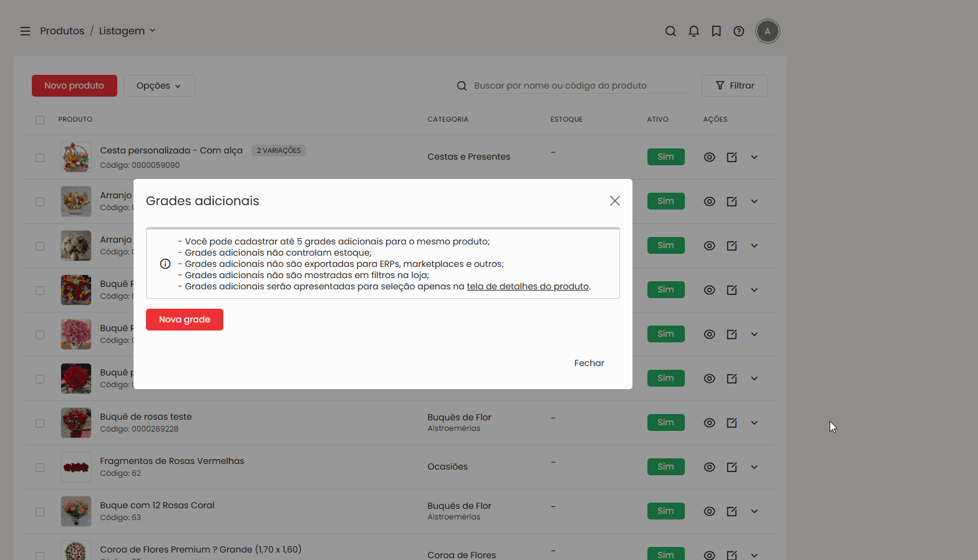Click the search magnifier icon in header

pyautogui.click(x=671, y=31)
